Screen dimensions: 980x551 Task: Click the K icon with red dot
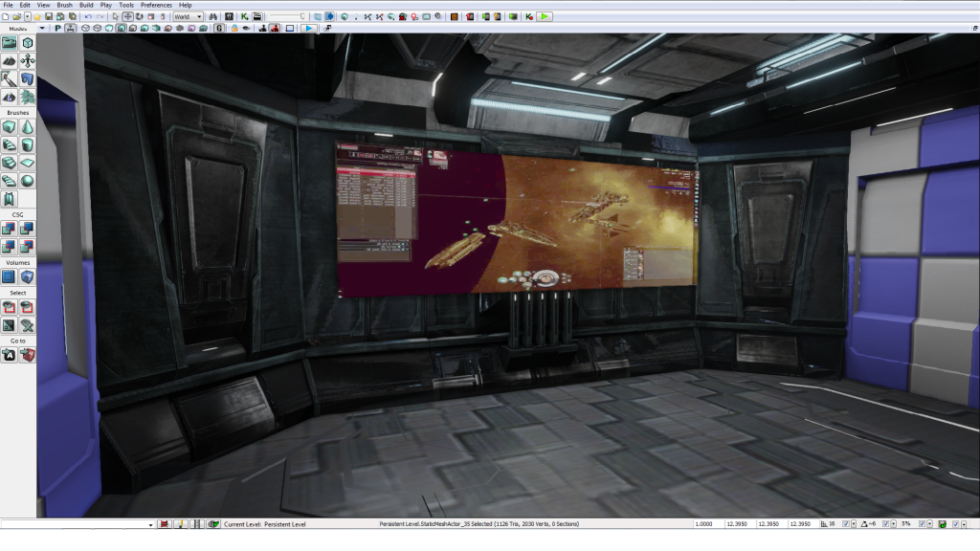click(x=529, y=17)
